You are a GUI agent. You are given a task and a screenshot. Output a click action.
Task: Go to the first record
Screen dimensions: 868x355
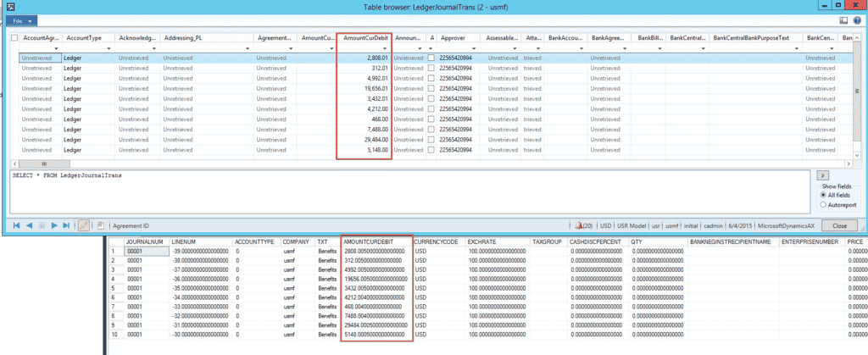pyautogui.click(x=16, y=225)
